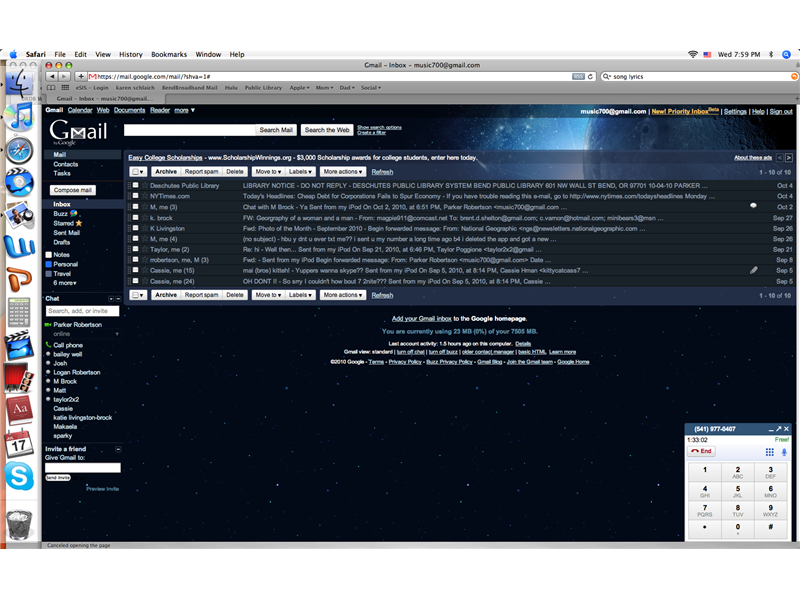The image size is (800, 600).
Task: Open the Trash in the Dock
Action: click(x=19, y=524)
